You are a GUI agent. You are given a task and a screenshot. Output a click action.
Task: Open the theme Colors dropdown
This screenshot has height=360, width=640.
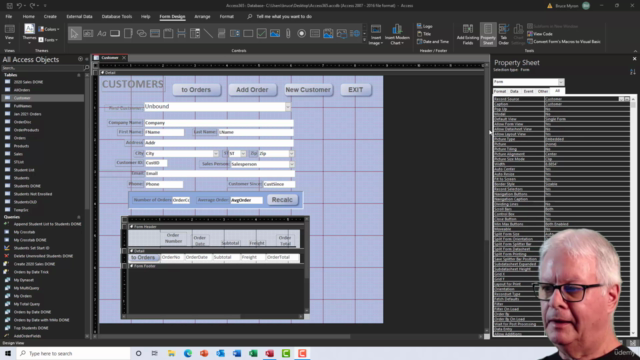coord(49,29)
